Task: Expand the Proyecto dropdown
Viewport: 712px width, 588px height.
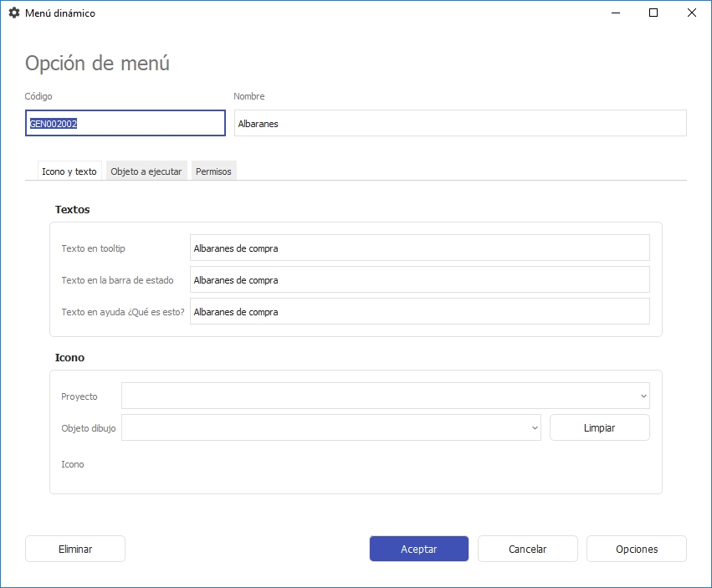Action: click(x=643, y=396)
